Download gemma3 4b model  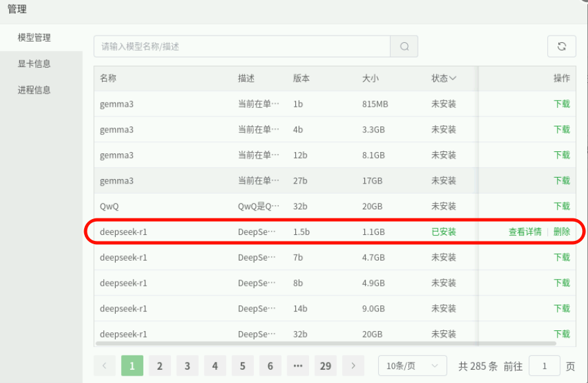562,130
